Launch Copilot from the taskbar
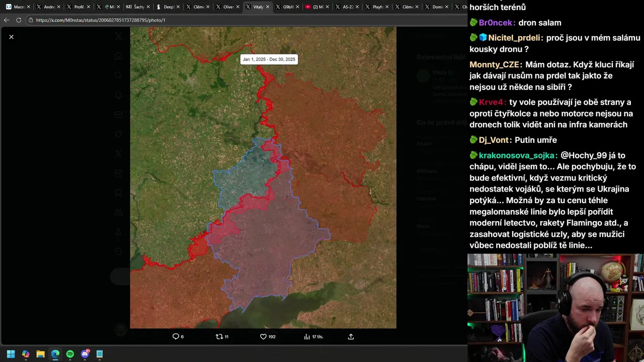The image size is (644, 362). [x=26, y=354]
